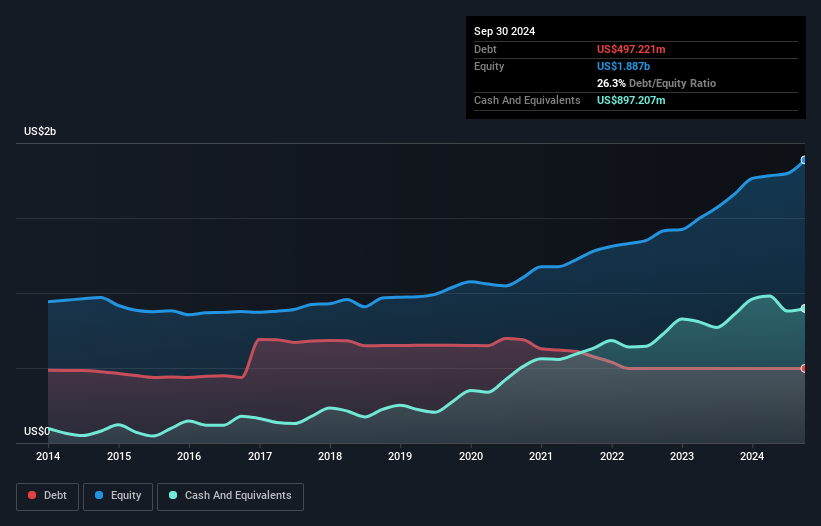Click the Debt label in tooltip
Viewport: 821px width, 526px height.
[485, 49]
